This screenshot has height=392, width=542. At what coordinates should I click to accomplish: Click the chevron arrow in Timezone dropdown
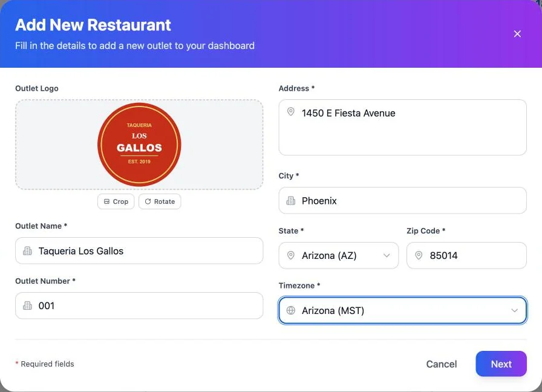tap(514, 310)
